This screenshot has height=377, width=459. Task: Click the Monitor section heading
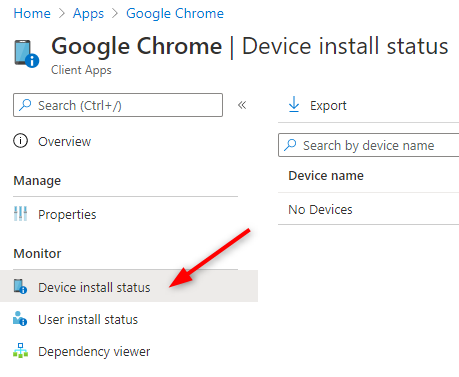[x=37, y=254]
